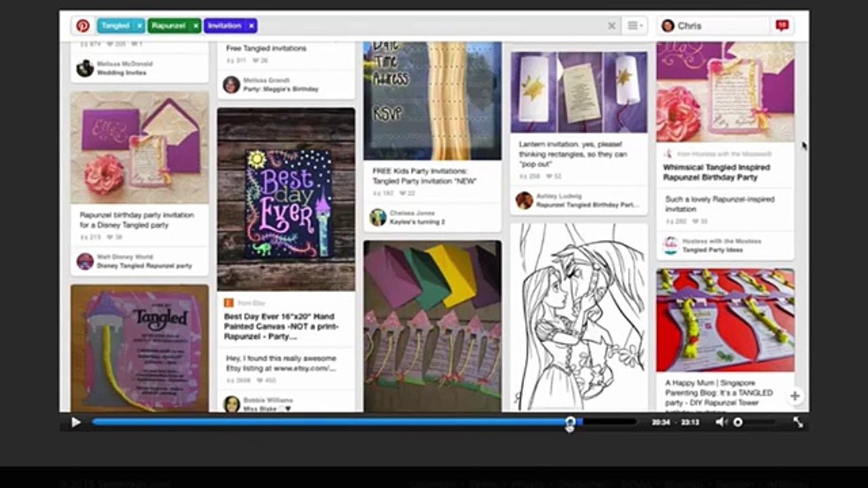Open the 'Tangled Party Ideas' board link

click(712, 250)
